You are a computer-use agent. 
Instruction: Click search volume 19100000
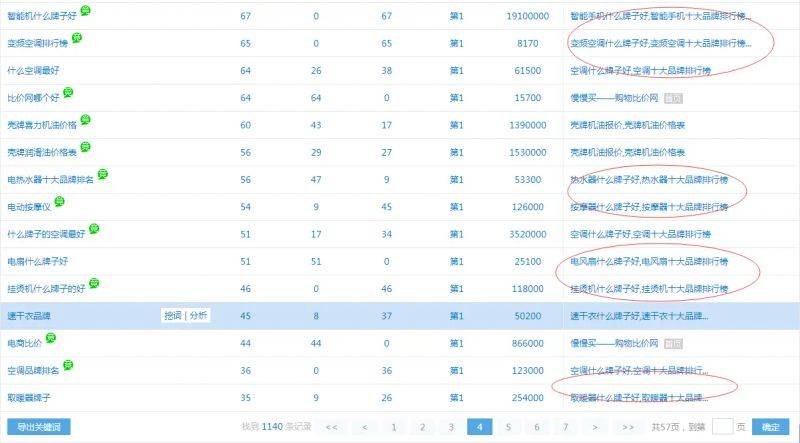click(x=528, y=16)
